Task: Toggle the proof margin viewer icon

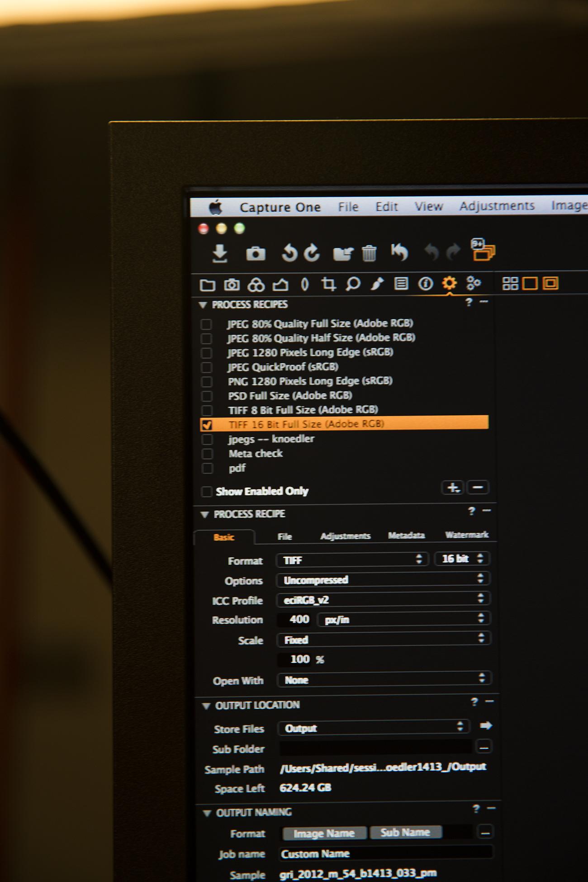Action: [x=550, y=284]
